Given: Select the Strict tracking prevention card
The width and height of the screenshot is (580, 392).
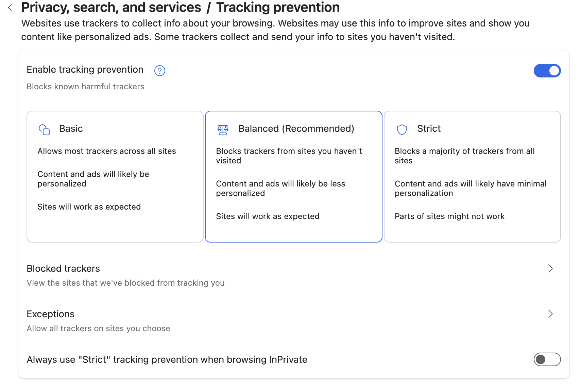Looking at the screenshot, I should [x=472, y=176].
